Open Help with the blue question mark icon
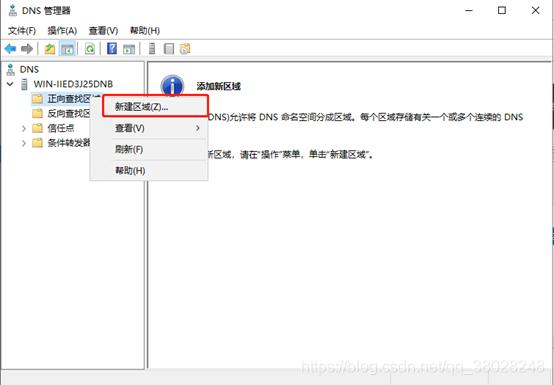Viewport: 554px width, 385px height. tap(112, 48)
